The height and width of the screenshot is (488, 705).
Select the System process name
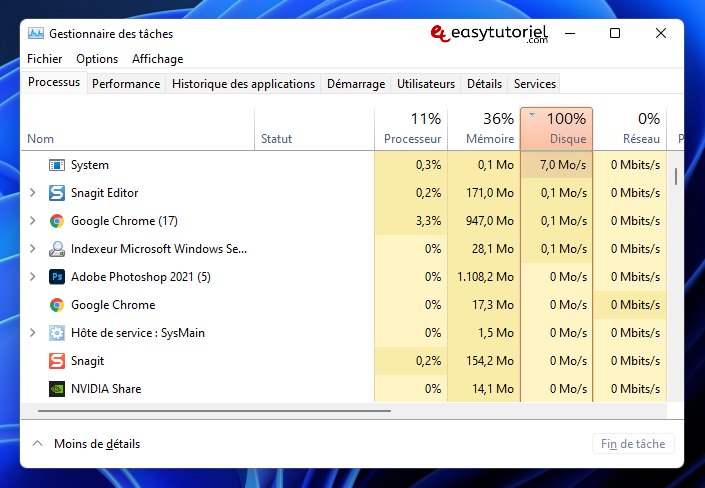coord(90,165)
